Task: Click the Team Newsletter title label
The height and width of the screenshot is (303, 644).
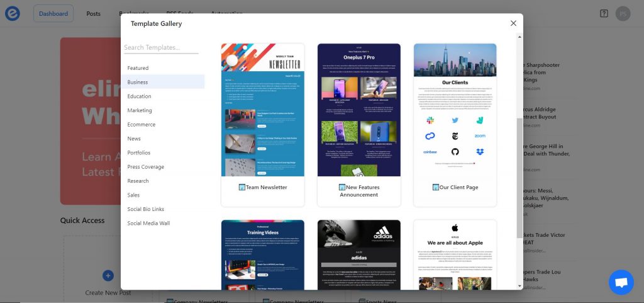Action: [x=266, y=188]
